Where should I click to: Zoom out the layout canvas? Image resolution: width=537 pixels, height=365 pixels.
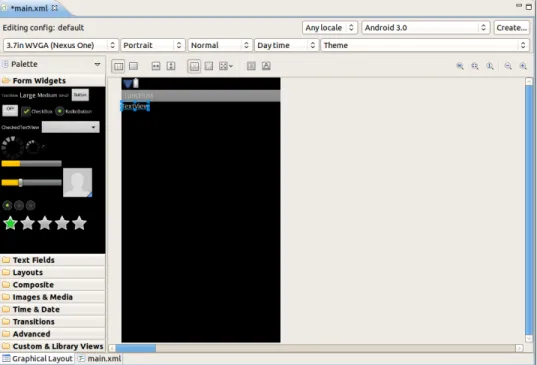pos(508,66)
